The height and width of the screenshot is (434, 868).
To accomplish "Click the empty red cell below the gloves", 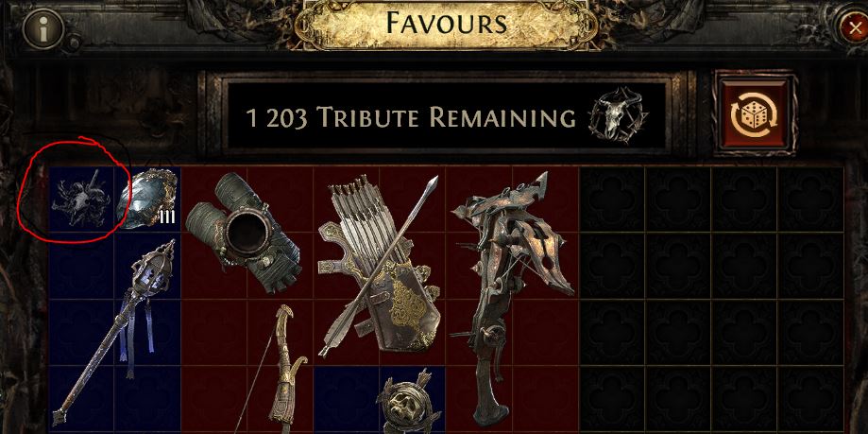I will 213,333.
